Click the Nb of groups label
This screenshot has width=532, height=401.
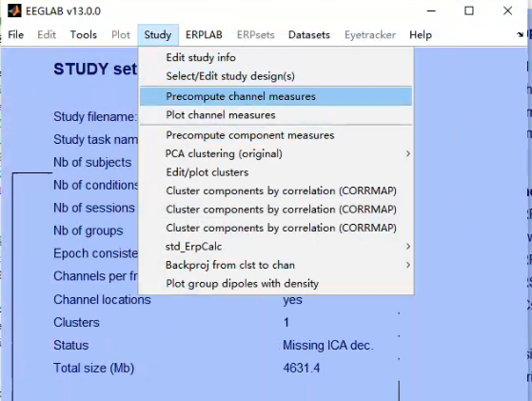coord(89,231)
